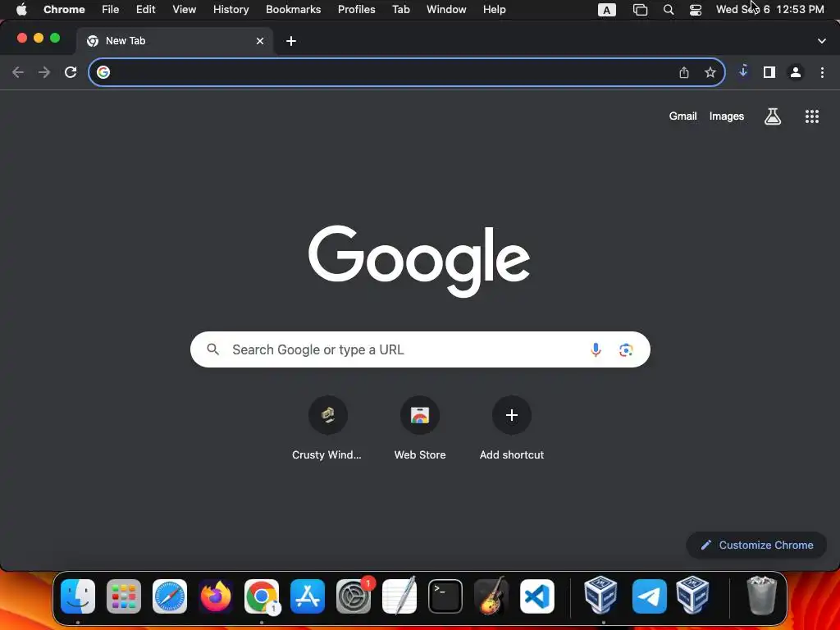The width and height of the screenshot is (840, 630).
Task: Go back with the back arrow
Action: pos(18,72)
